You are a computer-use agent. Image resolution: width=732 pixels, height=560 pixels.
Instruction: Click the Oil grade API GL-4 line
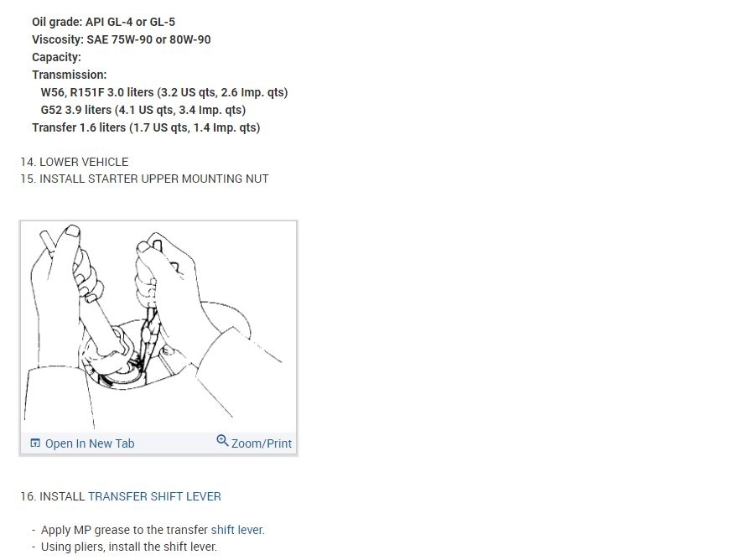pyautogui.click(x=104, y=22)
